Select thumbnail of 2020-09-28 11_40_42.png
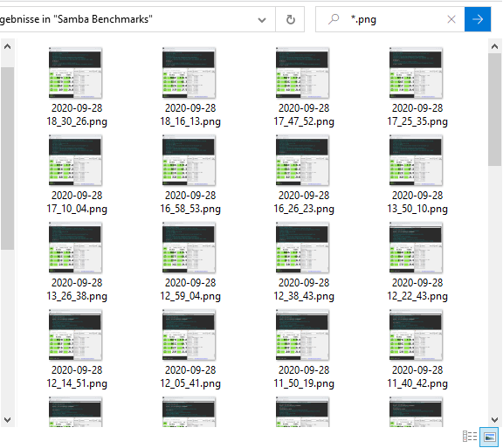Image resolution: width=503 pixels, height=448 pixels. click(x=416, y=334)
